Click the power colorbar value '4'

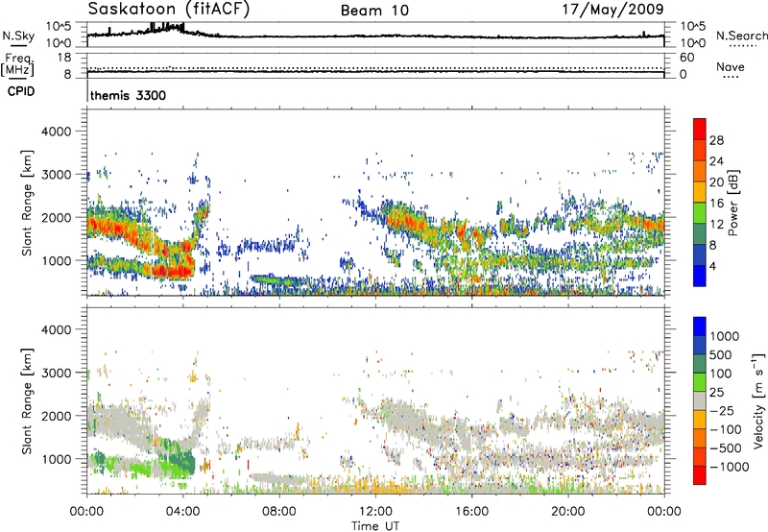pyautogui.click(x=712, y=267)
